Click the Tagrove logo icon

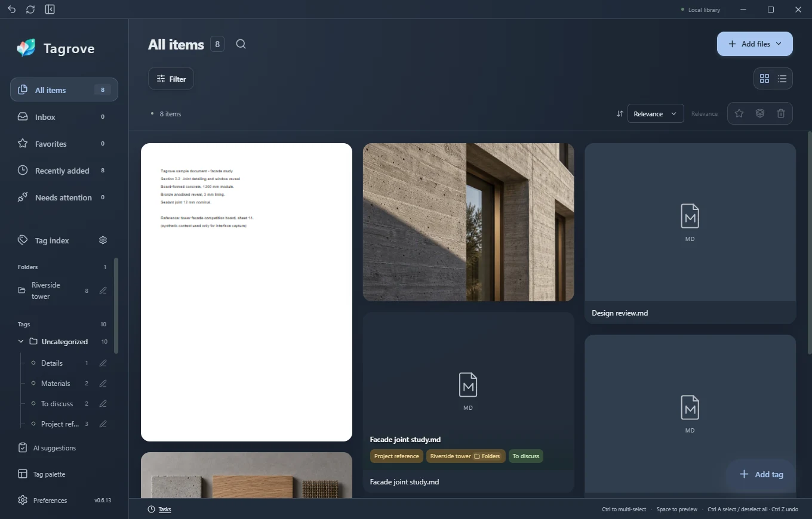tap(26, 48)
